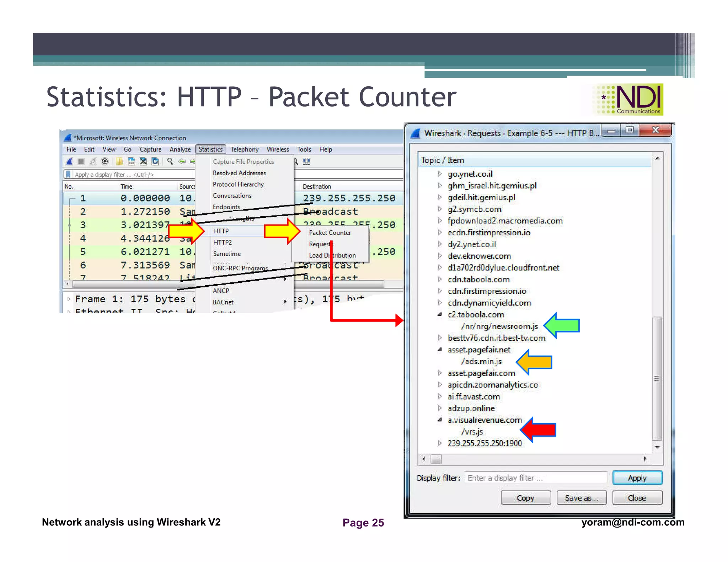Expand the Frame 1 details row
This screenshot has height=562, width=728.
(x=69, y=299)
